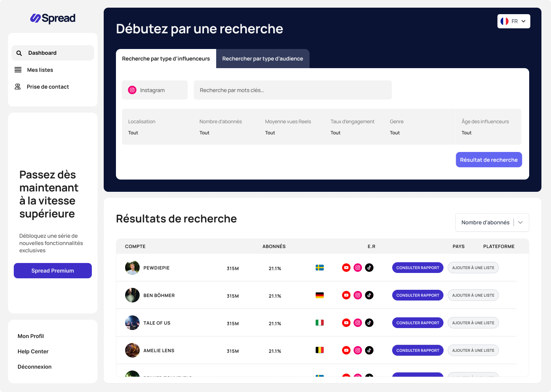Click Ajouter à une liste for PEWDIEPIE

coord(473,268)
